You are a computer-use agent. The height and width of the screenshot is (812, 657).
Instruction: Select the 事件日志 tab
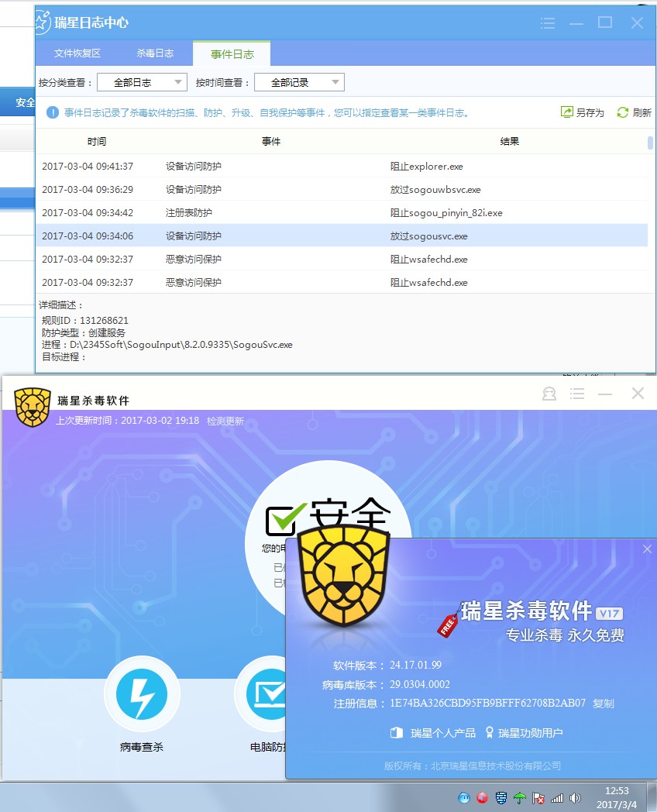[232, 54]
